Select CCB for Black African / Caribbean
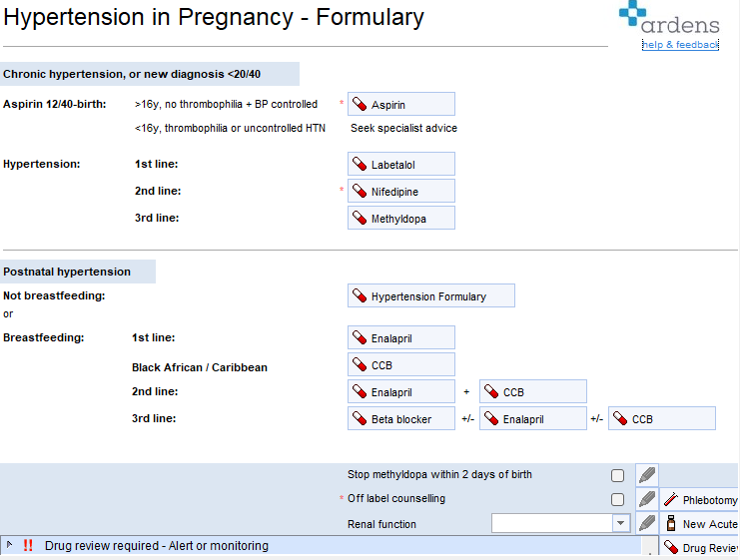 400,364
